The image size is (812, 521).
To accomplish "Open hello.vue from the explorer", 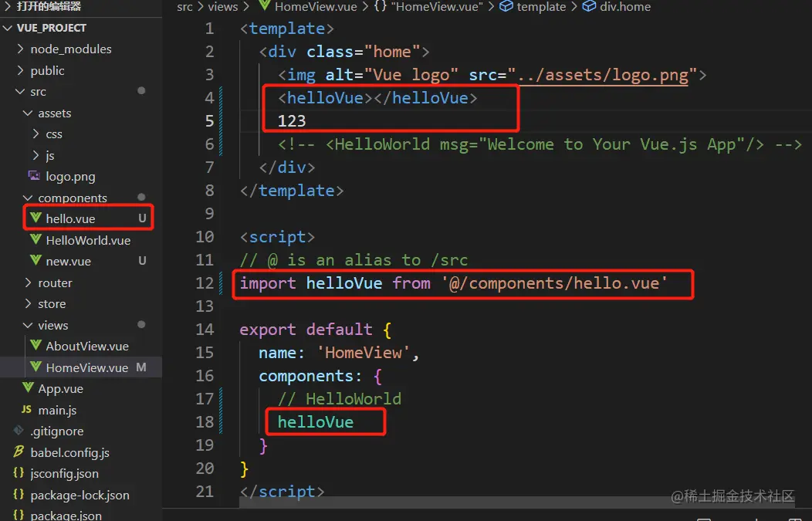I will click(70, 218).
